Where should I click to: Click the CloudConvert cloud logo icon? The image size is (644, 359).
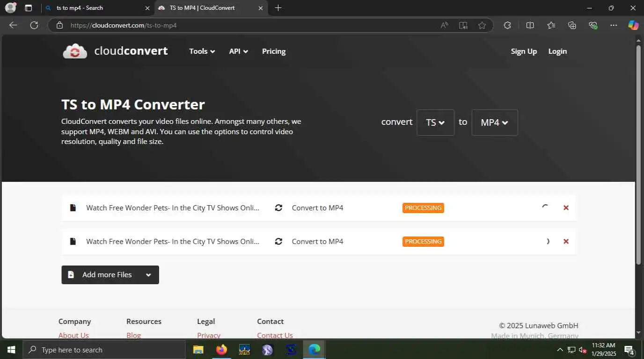(x=75, y=51)
